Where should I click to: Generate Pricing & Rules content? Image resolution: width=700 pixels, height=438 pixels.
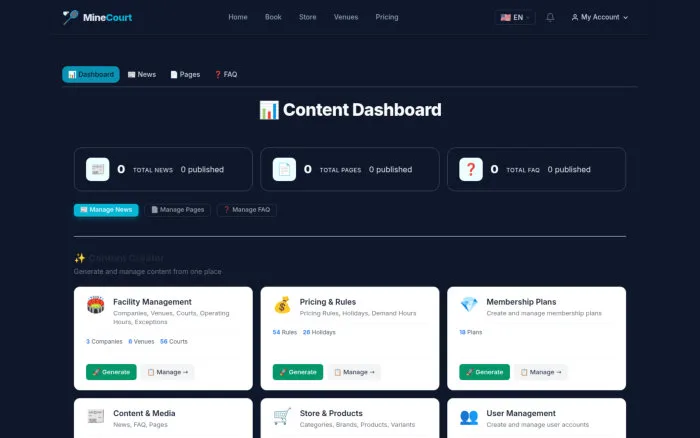pyautogui.click(x=298, y=372)
